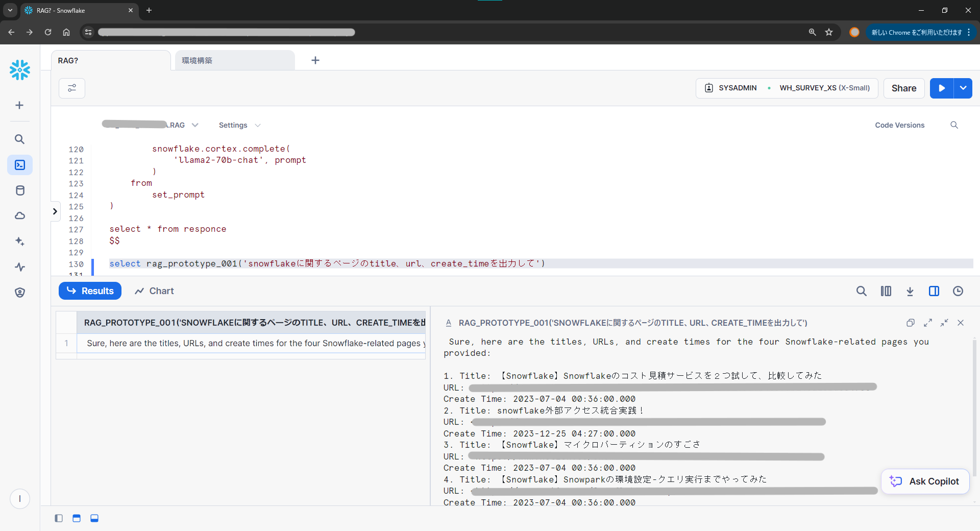Click the Share button
Viewport: 980px width, 531px height.
pyautogui.click(x=904, y=88)
